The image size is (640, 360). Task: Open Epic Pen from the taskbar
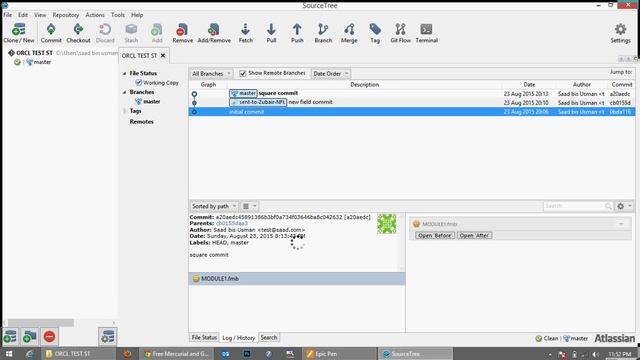(x=339, y=354)
